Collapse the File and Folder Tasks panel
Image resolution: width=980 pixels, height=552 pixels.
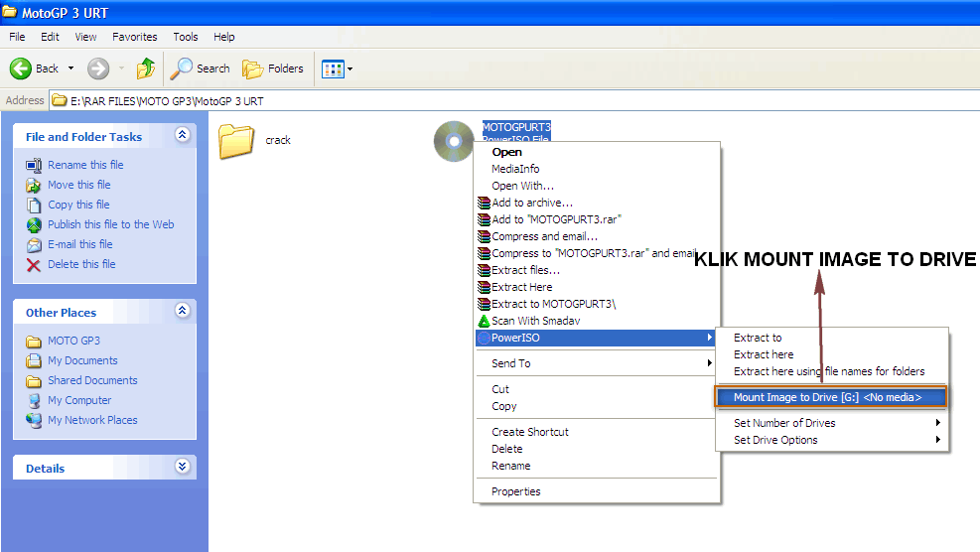(x=182, y=134)
